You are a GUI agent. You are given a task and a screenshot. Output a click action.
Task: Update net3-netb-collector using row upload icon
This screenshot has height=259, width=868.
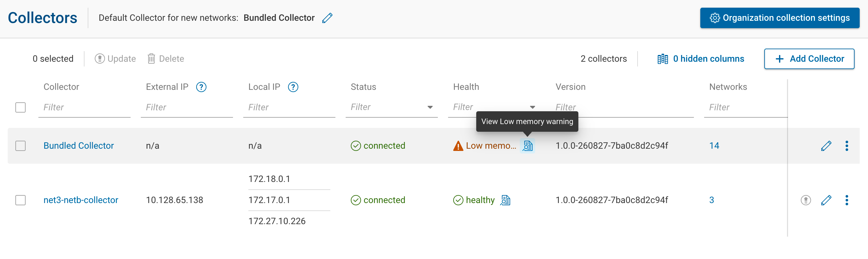(805, 200)
